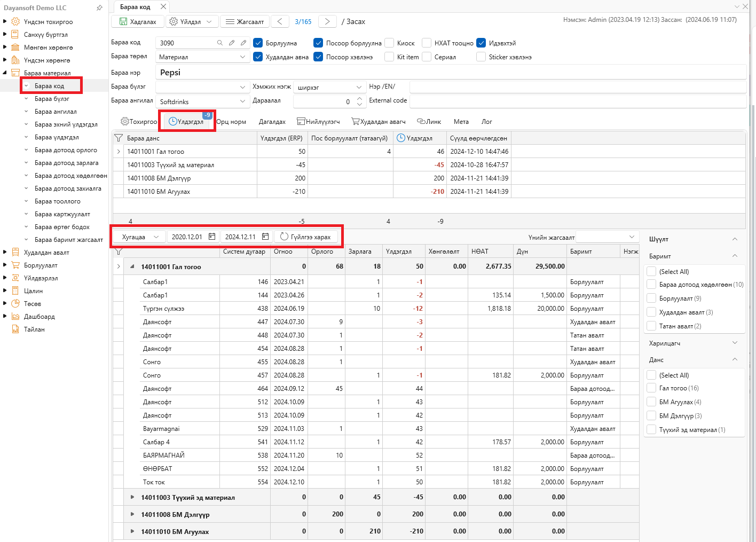Screen dimensions: 756x542
Task: Go to next record arrow
Action: [327, 21]
